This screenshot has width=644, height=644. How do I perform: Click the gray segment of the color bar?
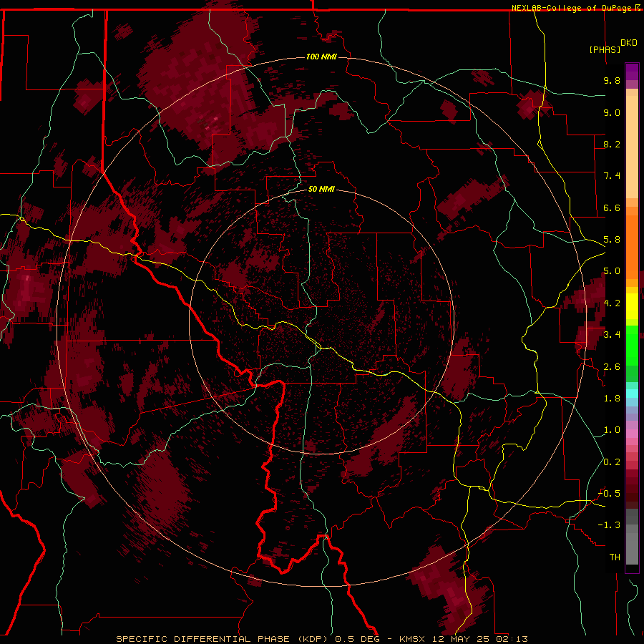(632, 538)
